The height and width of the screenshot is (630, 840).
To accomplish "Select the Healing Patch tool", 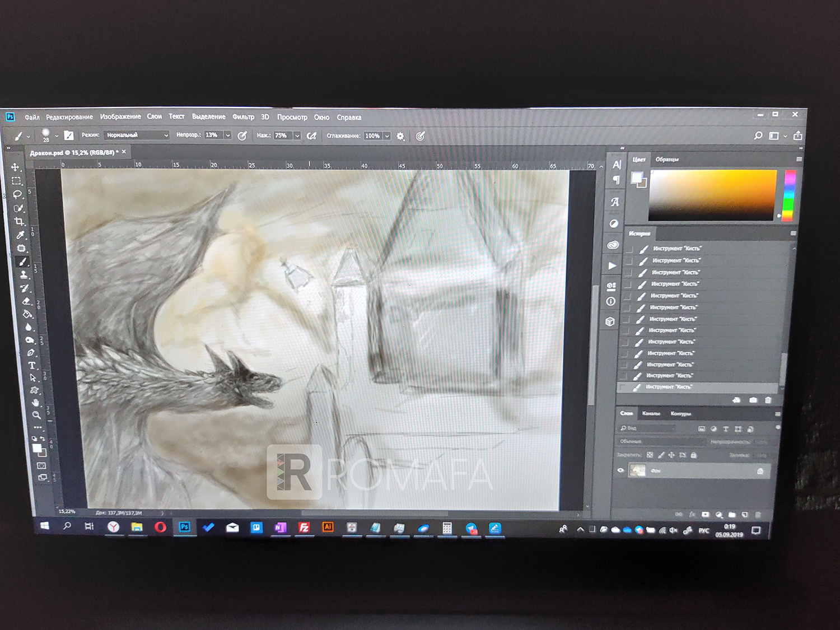I will 22,248.
